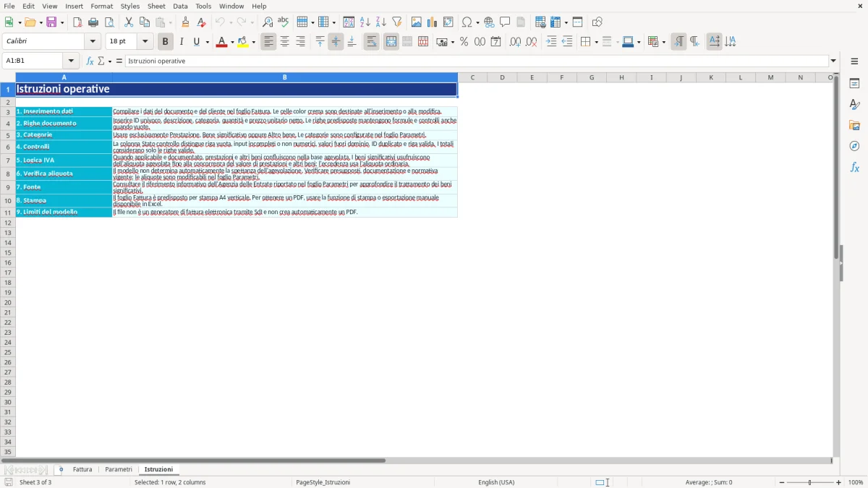Click the Copy icon
This screenshot has width=868, height=488.
point(145,22)
